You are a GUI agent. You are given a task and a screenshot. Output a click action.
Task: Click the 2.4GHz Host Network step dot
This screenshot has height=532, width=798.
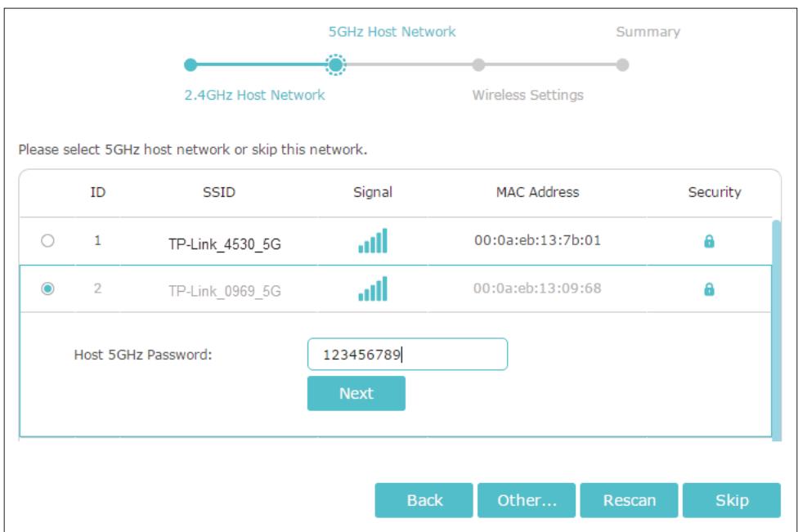[192, 64]
